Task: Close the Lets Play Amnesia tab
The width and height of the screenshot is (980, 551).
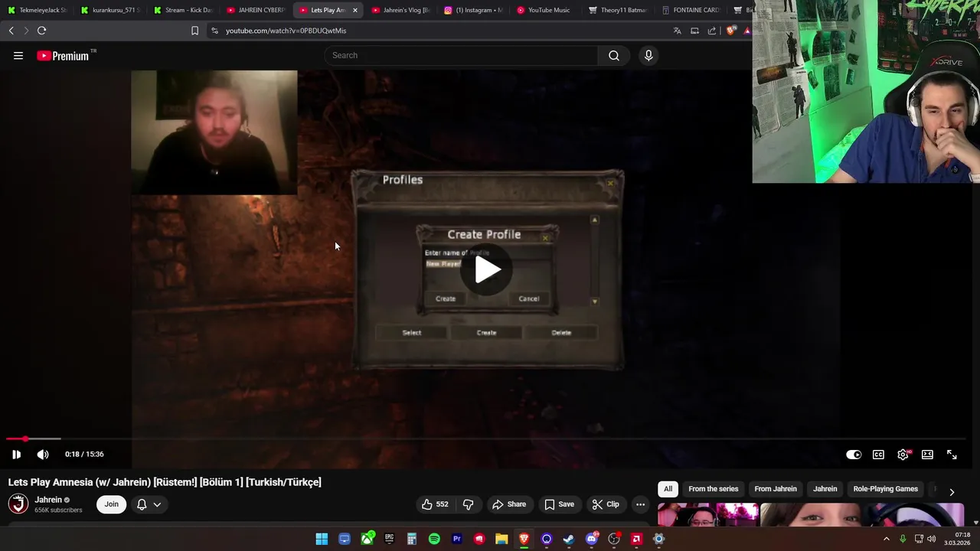Action: (354, 10)
